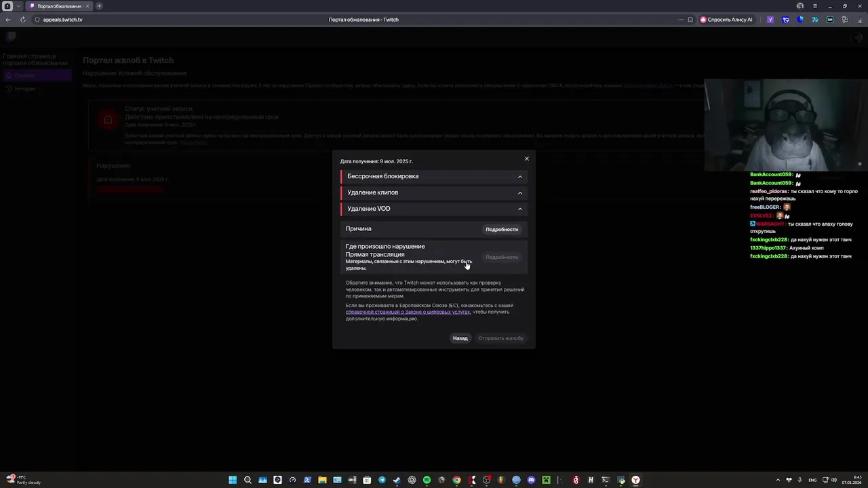Open PowerShell from the taskbar
This screenshot has height=488, width=868.
307,480
